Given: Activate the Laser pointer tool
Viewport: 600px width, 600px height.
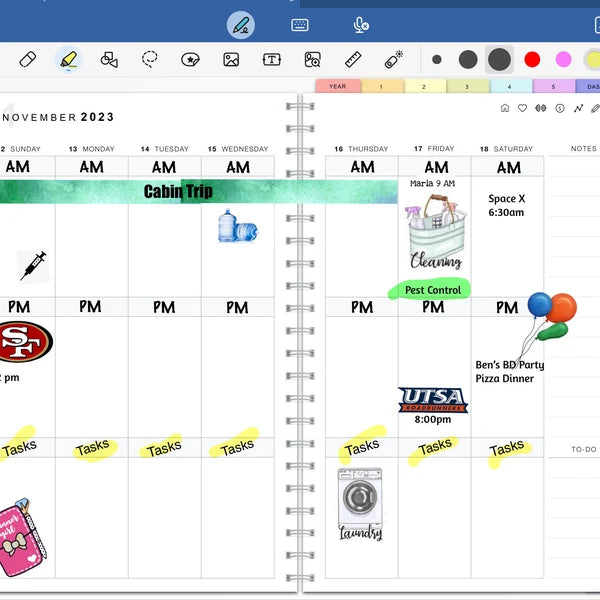Looking at the screenshot, I should (x=393, y=60).
